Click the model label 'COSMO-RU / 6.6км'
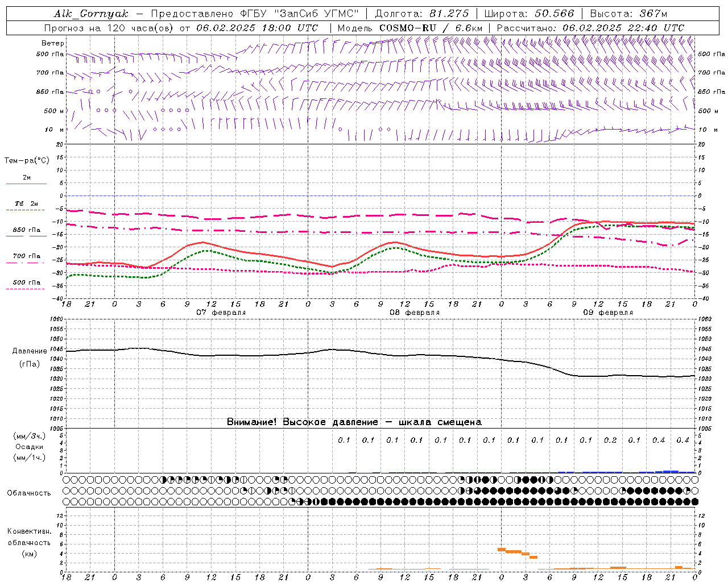This screenshot has width=728, height=582. 431,28
